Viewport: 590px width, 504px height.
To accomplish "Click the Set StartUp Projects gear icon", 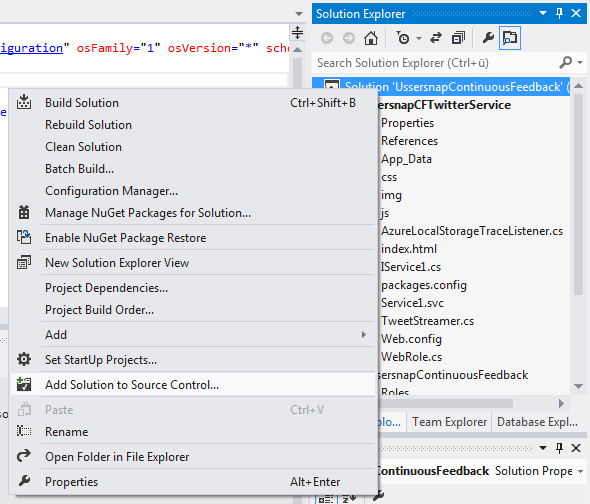I will 24,359.
